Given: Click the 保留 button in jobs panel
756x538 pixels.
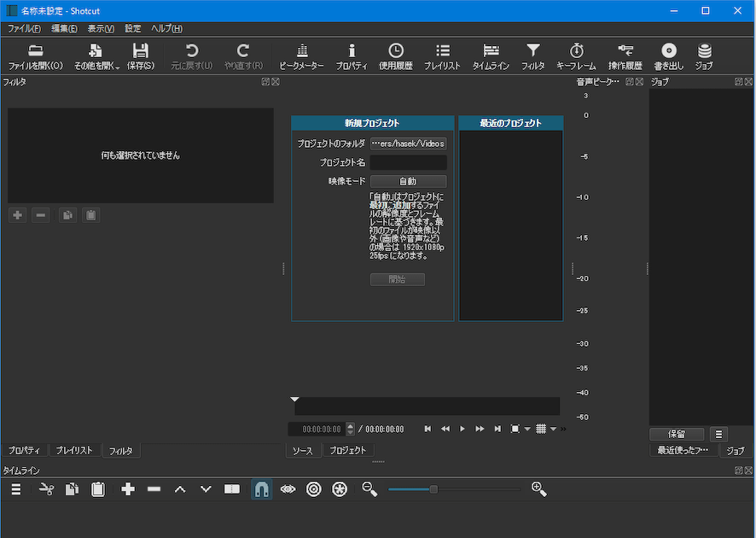Looking at the screenshot, I should tap(677, 435).
